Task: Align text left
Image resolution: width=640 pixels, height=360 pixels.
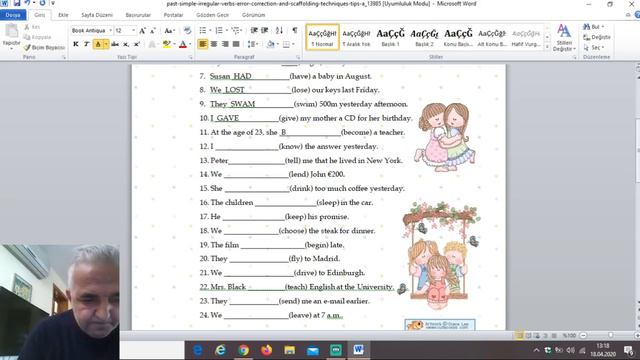Action: tap(203, 44)
